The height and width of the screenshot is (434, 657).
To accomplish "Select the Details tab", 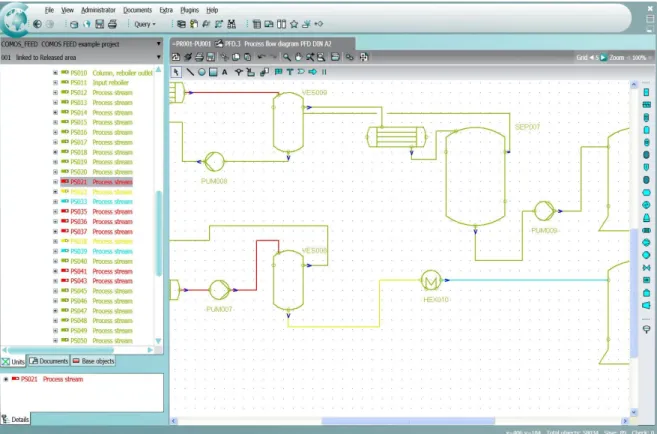I will (x=16, y=419).
